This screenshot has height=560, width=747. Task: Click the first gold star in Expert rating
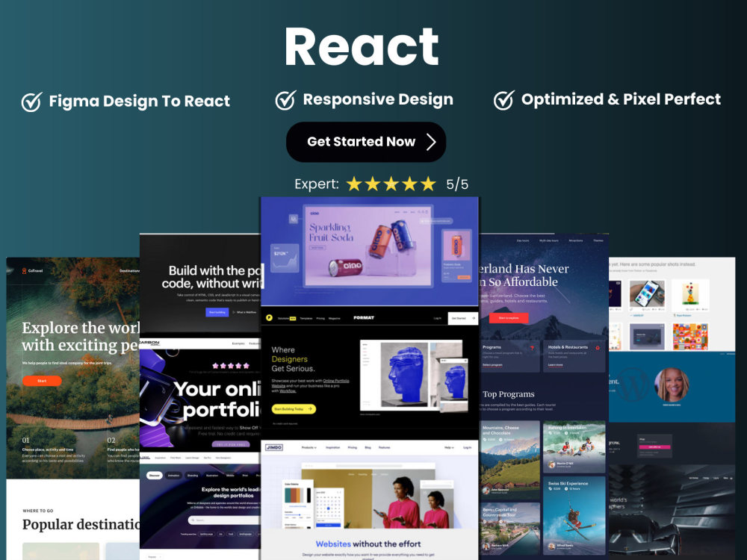coord(354,184)
